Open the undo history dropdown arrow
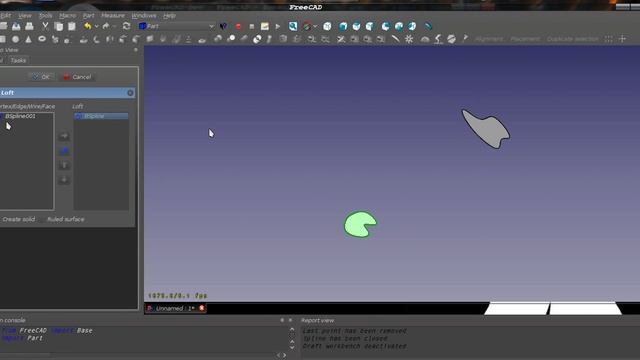 (96, 26)
